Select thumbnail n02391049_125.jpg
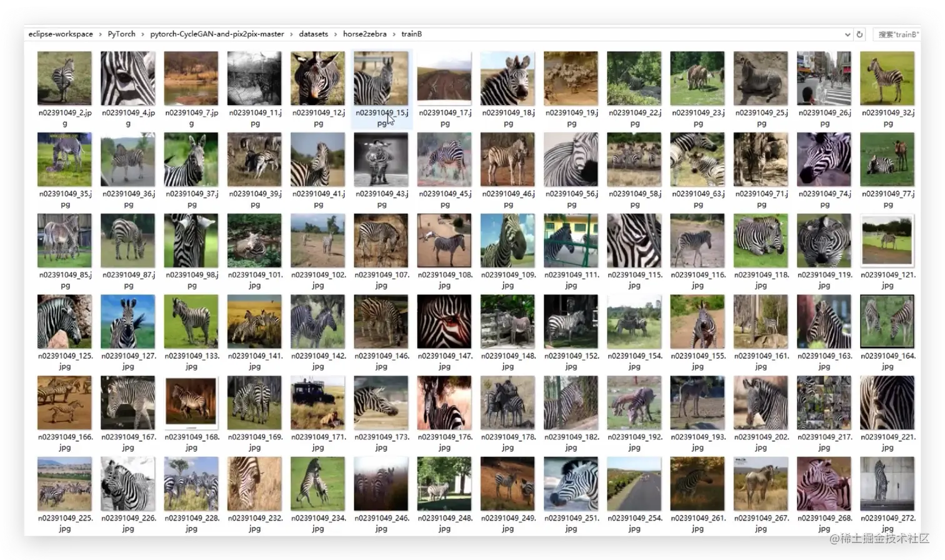This screenshot has width=945, height=560. 64,321
